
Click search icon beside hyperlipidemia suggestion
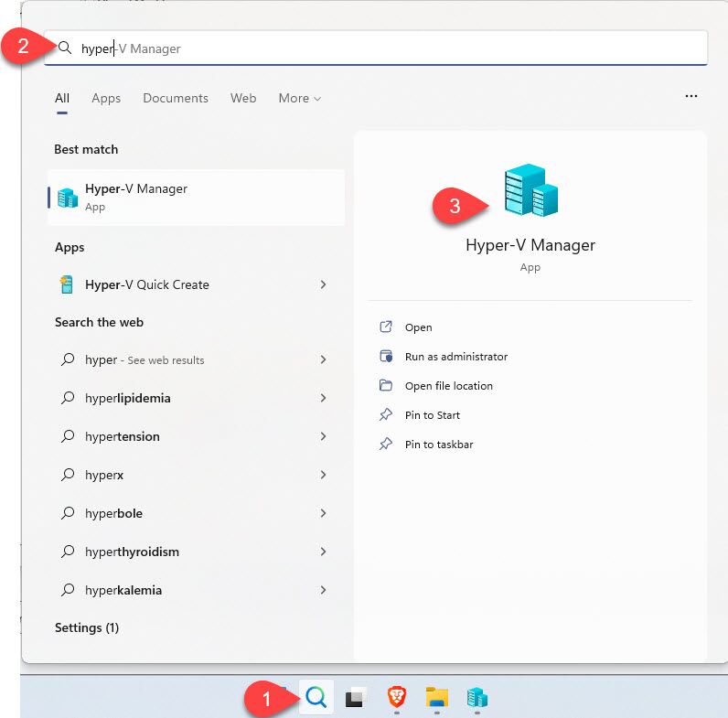coord(68,398)
